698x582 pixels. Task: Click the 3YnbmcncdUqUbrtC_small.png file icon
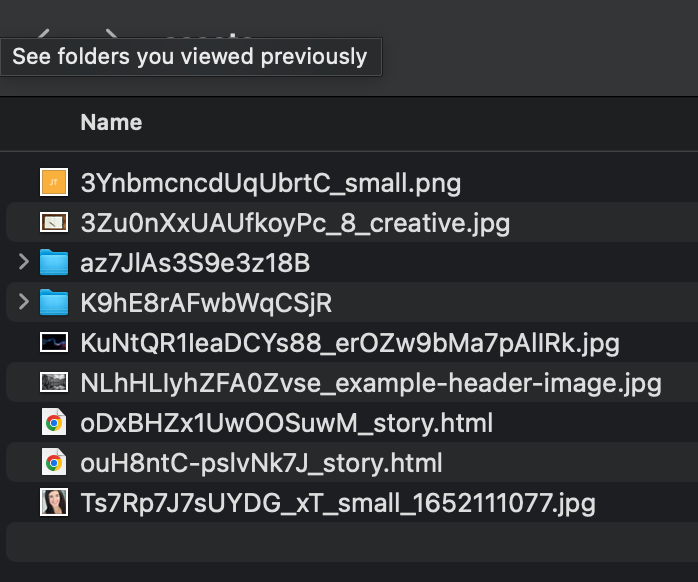click(53, 182)
